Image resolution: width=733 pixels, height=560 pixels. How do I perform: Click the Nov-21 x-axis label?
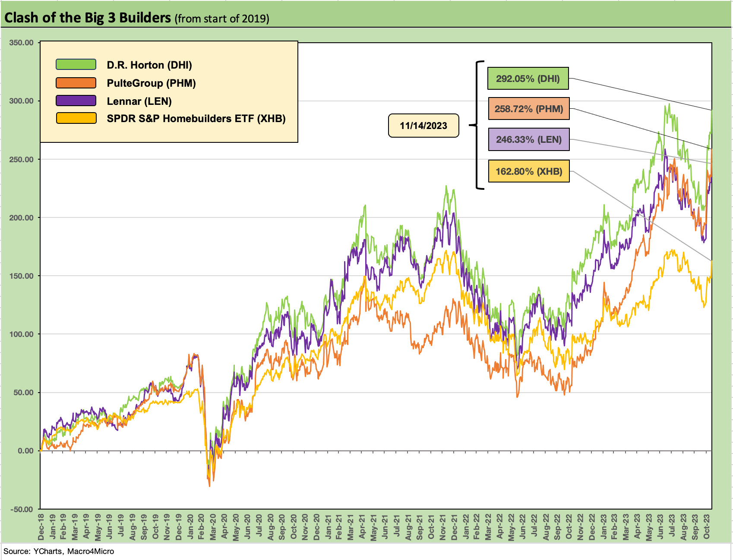pos(443,527)
